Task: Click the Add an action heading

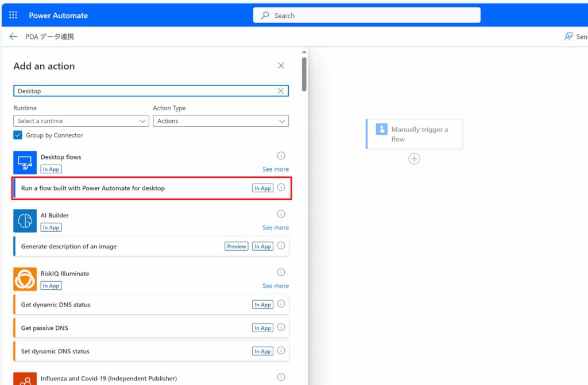Action: pyautogui.click(x=44, y=66)
